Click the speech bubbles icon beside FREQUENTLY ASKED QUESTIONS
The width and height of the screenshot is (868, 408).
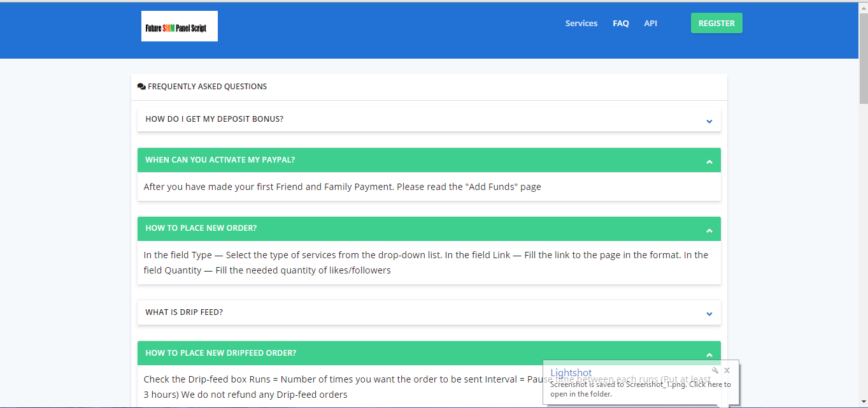(141, 85)
